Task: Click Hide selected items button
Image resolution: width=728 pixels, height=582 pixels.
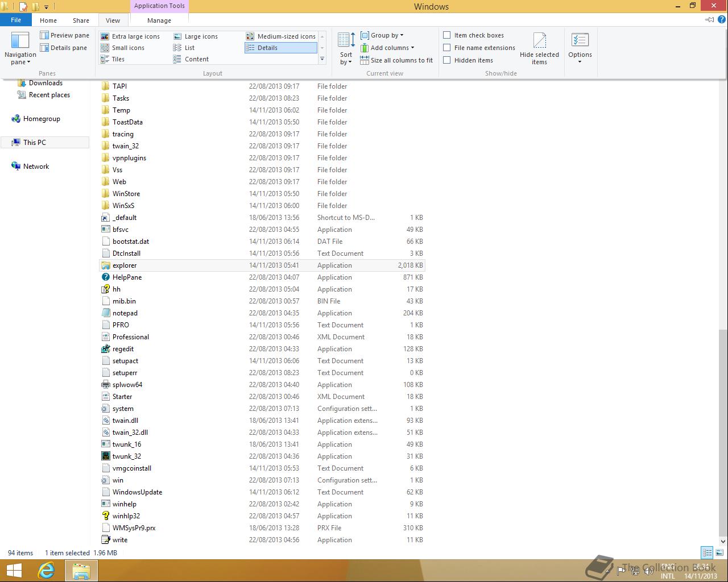Action: pyautogui.click(x=539, y=49)
